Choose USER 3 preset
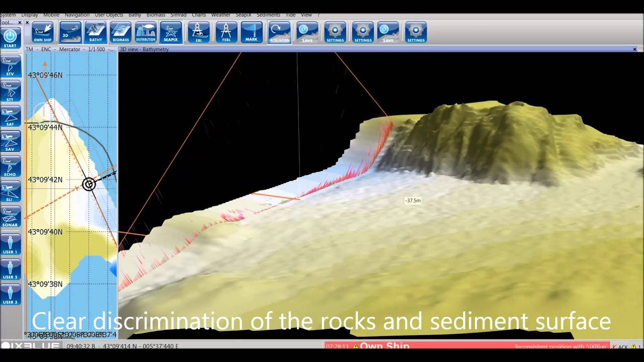 [10, 295]
